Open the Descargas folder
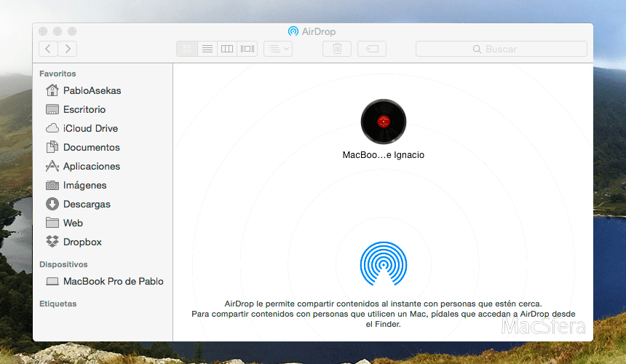Image resolution: width=626 pixels, height=364 pixels. tap(87, 204)
